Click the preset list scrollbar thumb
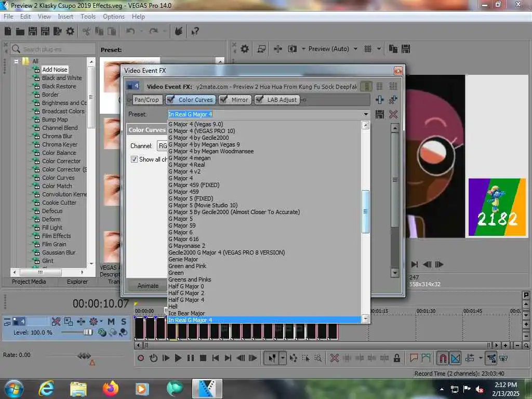The height and width of the screenshot is (399, 532). tap(365, 211)
